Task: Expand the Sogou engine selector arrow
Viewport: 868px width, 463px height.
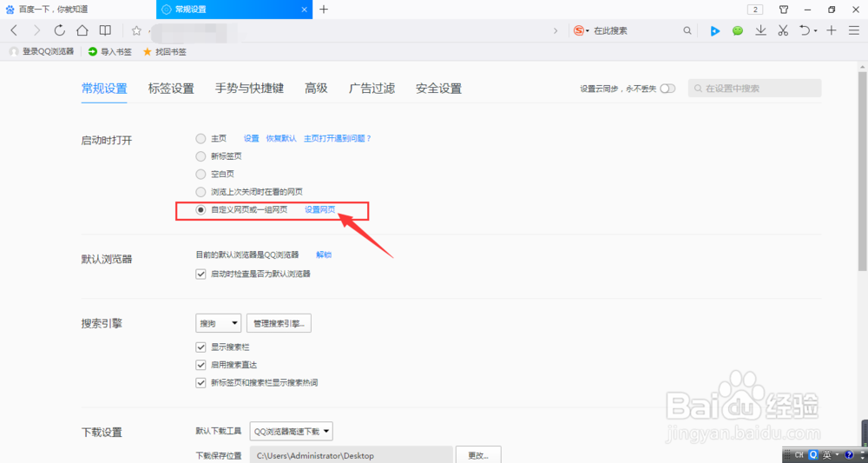Action: click(588, 31)
